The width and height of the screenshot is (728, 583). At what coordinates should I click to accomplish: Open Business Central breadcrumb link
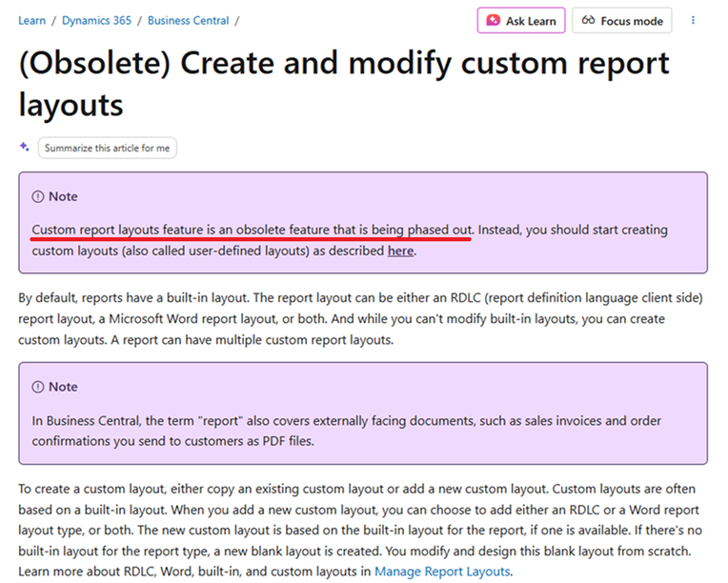click(x=188, y=21)
